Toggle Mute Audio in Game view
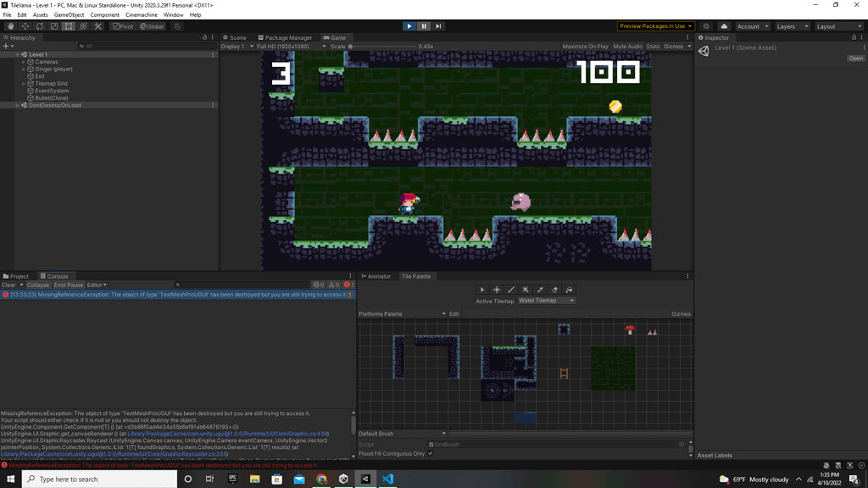868x488 pixels. (x=628, y=47)
